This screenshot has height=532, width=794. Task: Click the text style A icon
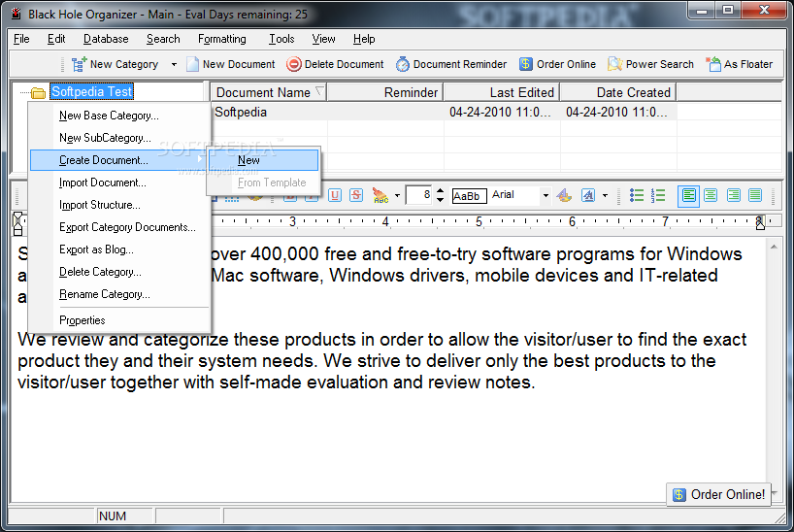588,195
